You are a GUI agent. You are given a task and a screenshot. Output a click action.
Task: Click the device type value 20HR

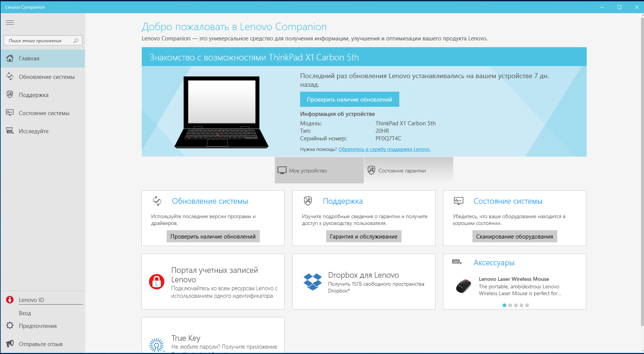(x=382, y=131)
